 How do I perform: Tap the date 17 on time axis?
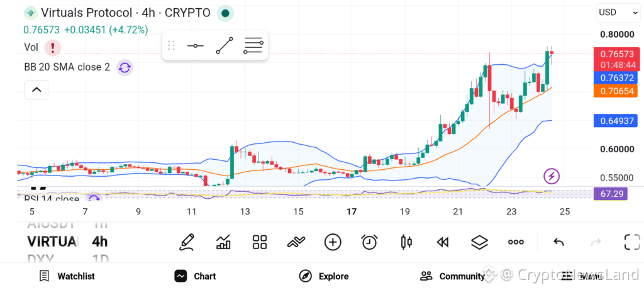click(x=351, y=212)
